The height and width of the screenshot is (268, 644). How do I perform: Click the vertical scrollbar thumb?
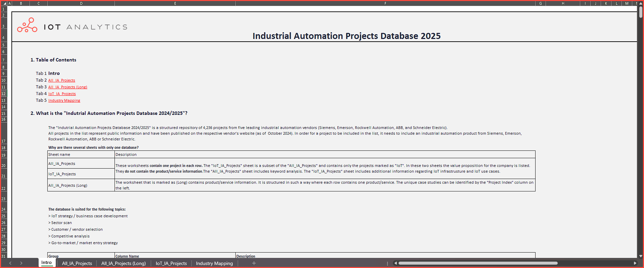point(641,12)
